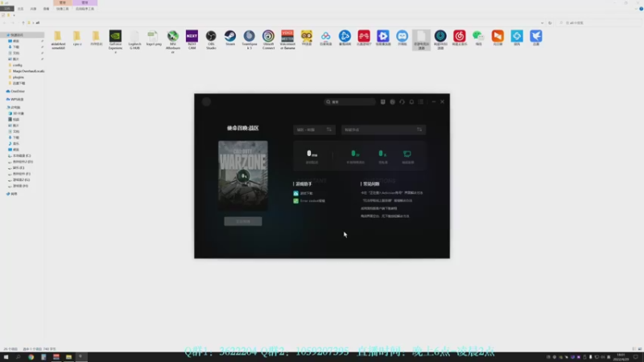
Task: Open the fourth FAQ link
Action: tap(385, 216)
